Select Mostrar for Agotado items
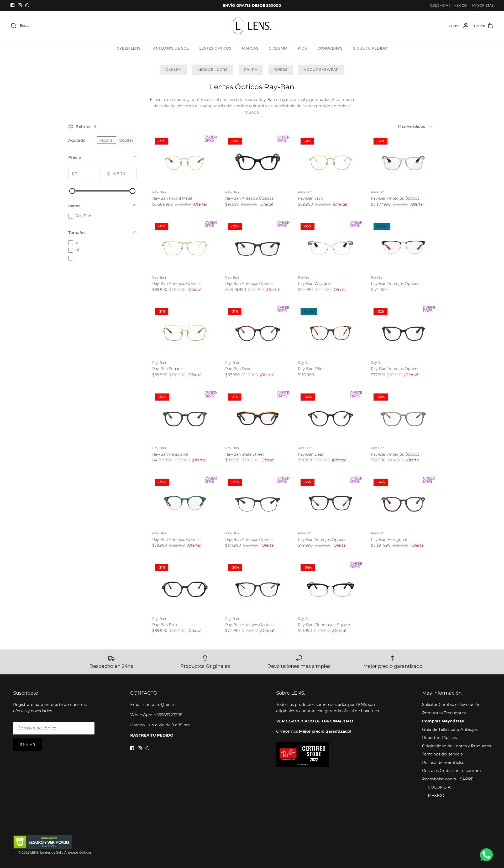The image size is (504, 868). pyautogui.click(x=107, y=140)
